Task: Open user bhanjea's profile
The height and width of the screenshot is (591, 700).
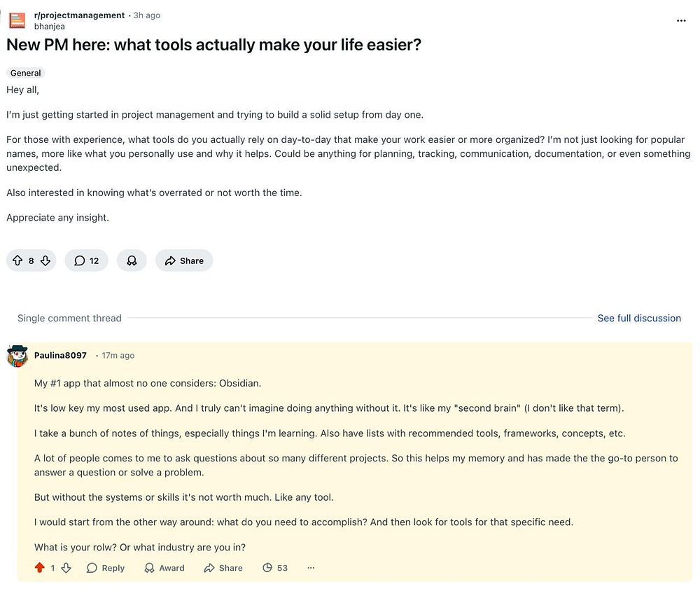Action: (48, 27)
